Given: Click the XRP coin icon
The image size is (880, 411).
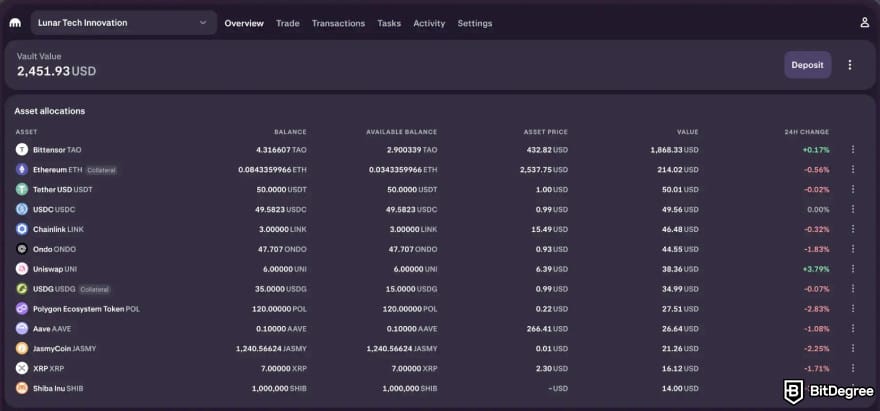Looking at the screenshot, I should point(22,368).
